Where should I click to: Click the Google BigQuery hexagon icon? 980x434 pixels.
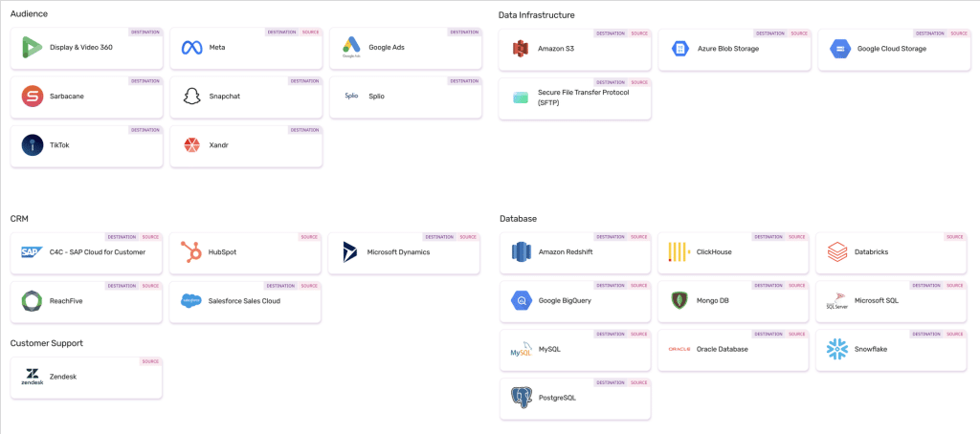[x=521, y=301]
